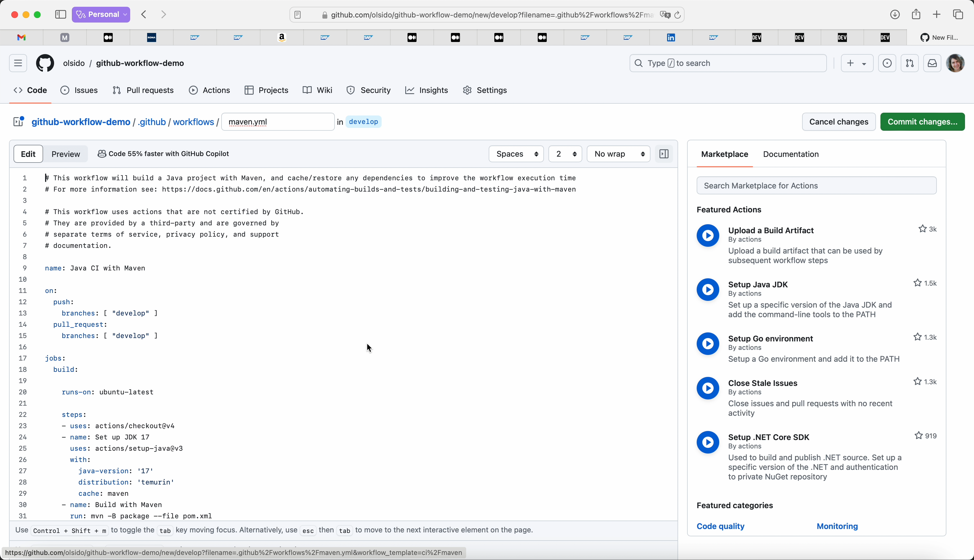
Task: Focus the Search Marketplace for Actions field
Action: [x=816, y=185]
